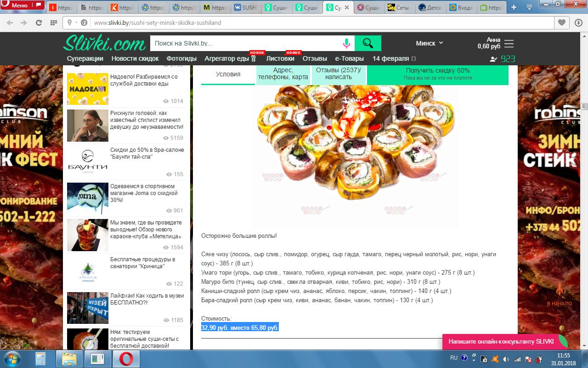Screen dimensions: 588x368
Task: Open Speed Dial grid icon
Action: tap(54, 23)
